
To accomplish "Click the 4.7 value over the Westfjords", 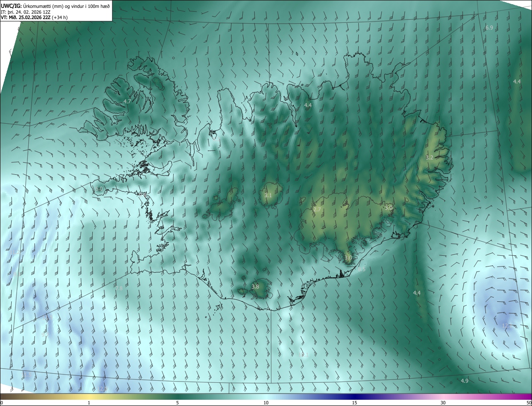I will pos(127,101).
